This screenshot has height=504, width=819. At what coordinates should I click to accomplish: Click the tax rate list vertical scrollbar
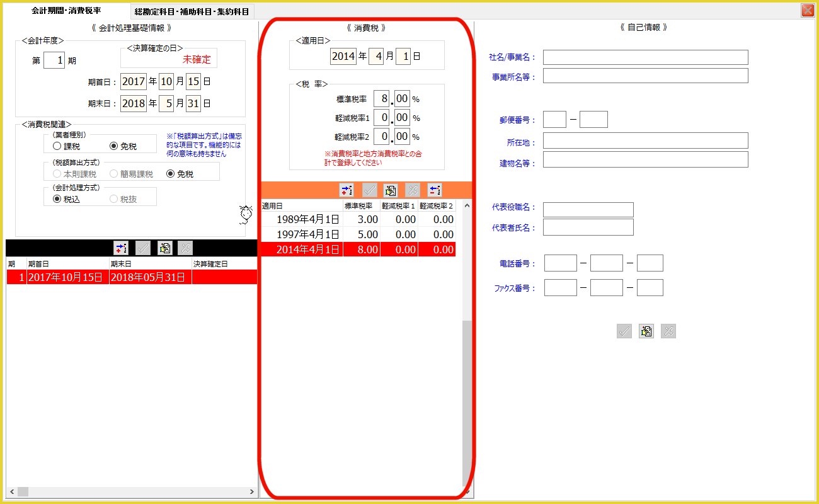pyautogui.click(x=467, y=403)
